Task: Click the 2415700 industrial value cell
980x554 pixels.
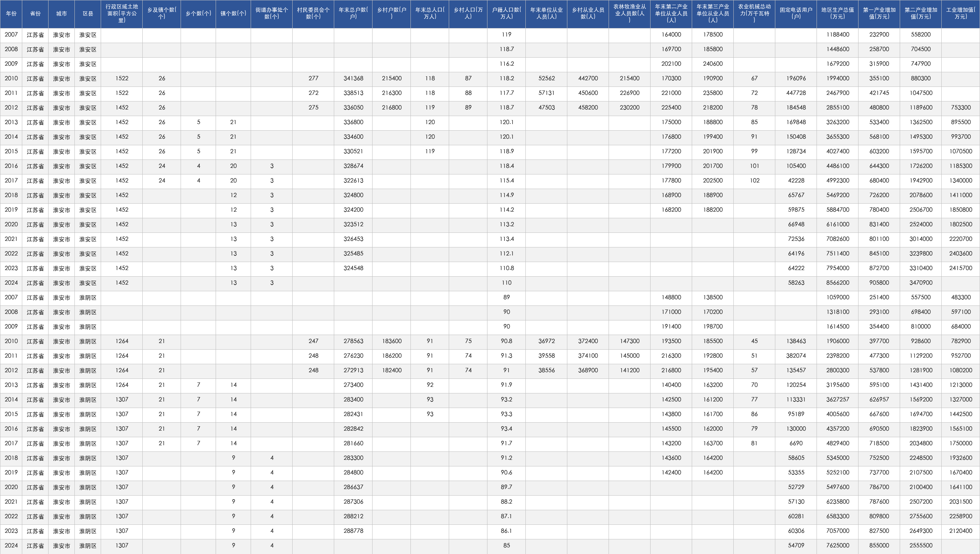Action: [961, 268]
